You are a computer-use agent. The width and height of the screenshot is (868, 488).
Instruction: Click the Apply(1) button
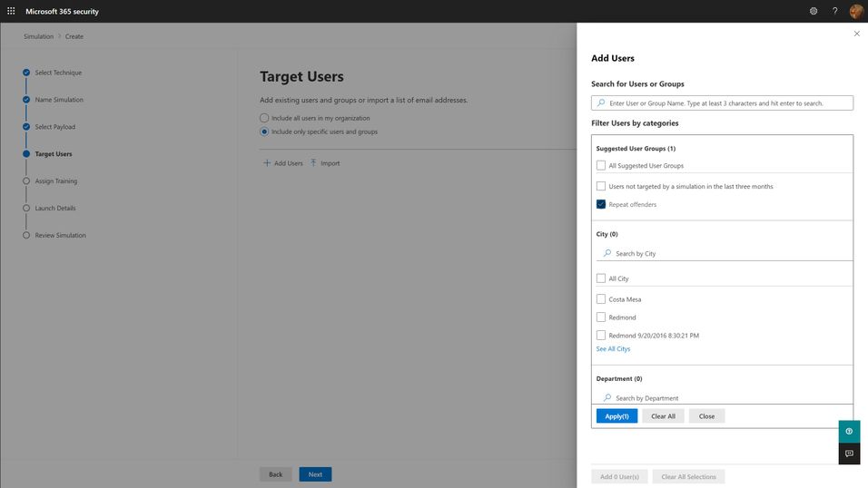tap(616, 416)
